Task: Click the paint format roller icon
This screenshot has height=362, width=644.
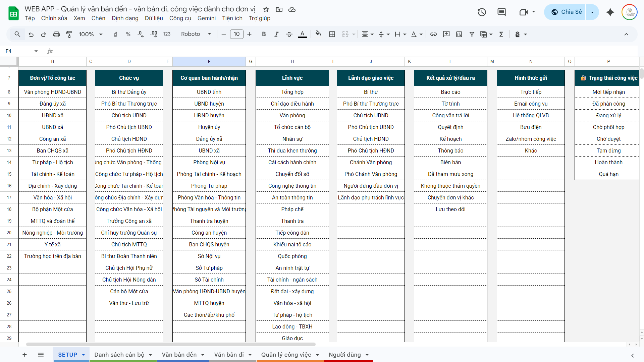Action: click(69, 34)
